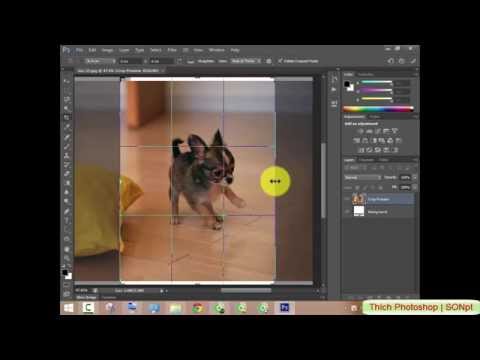Toggle Quick Mask mode in toolbar
Screen dimensions: 480x360
[67, 285]
